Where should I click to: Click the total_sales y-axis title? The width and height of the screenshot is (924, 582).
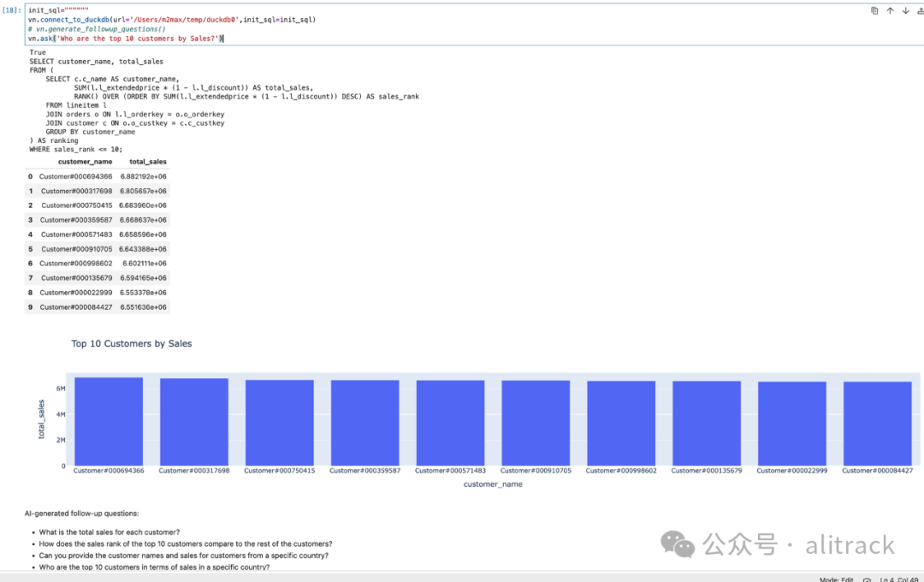41,419
